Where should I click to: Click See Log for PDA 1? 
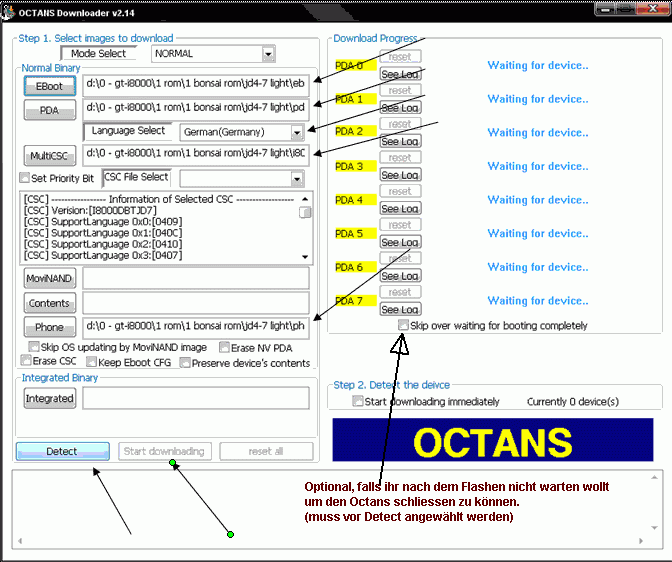400,108
